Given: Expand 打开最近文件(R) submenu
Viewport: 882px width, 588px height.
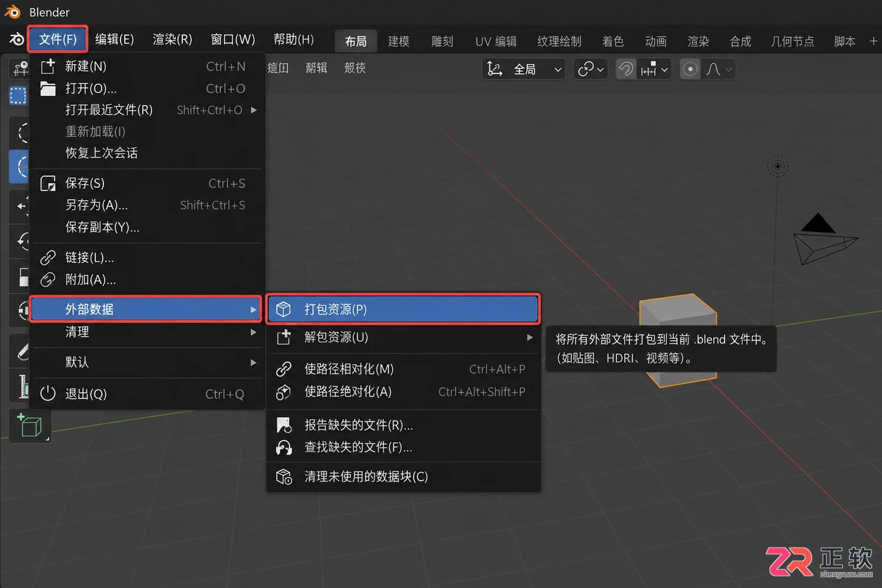Looking at the screenshot, I should 147,110.
